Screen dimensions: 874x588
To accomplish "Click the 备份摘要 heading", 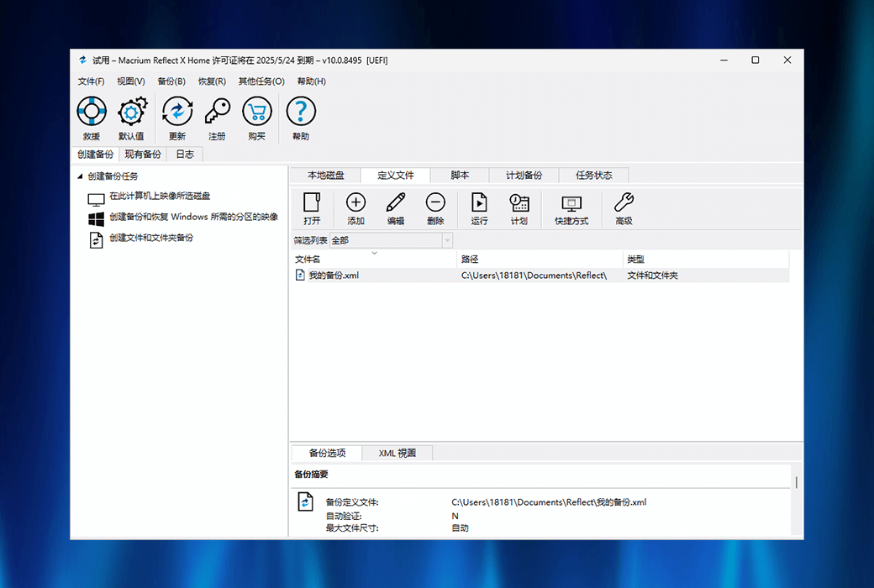I will point(311,475).
